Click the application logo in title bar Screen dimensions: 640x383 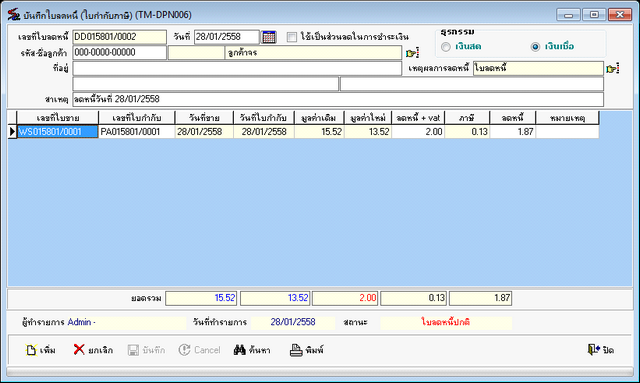point(13,15)
